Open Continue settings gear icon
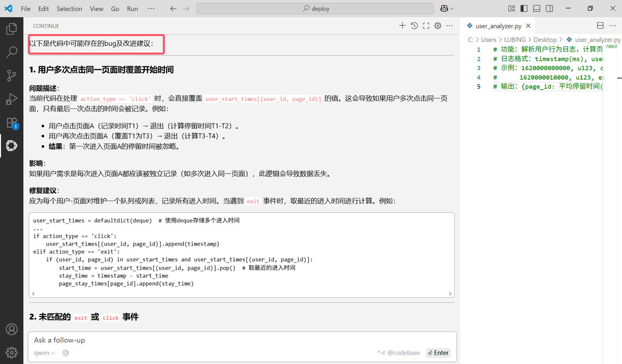The image size is (622, 364). 438,26
